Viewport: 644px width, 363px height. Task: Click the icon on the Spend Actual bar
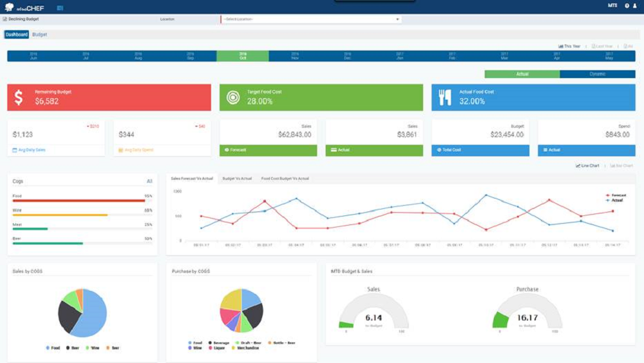coord(545,150)
